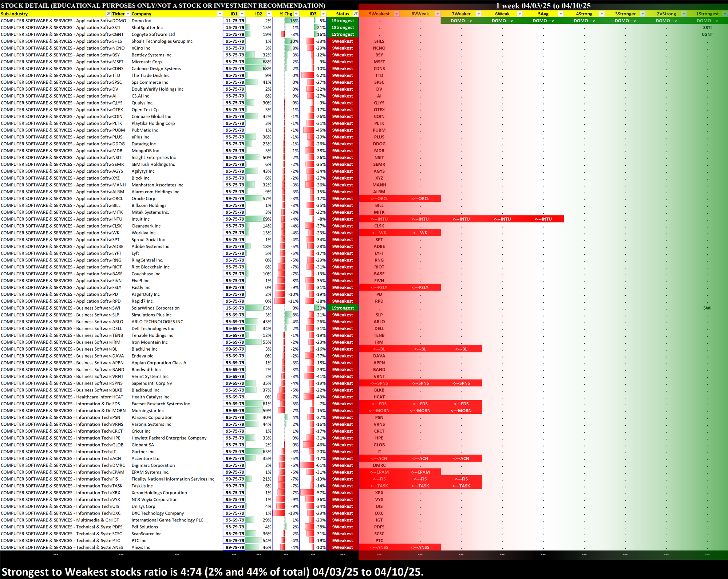
Task: Click the red <---ORCL cell under 8VWeak
Action: tap(420, 199)
